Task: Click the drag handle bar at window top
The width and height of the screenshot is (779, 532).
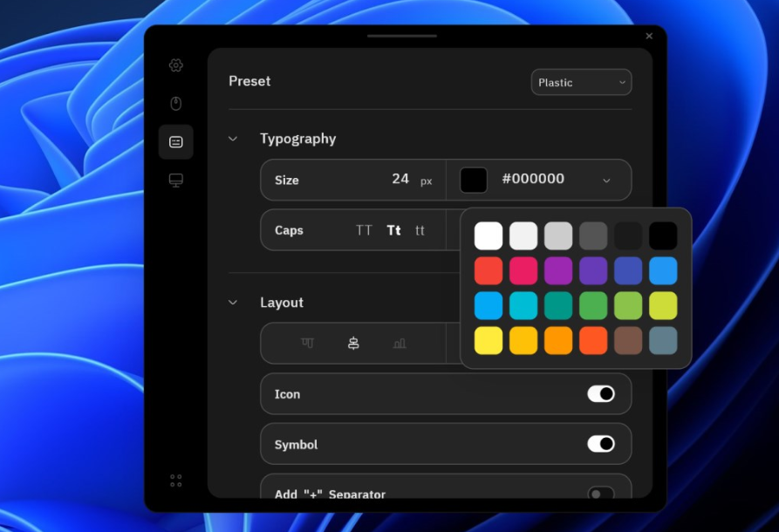Action: 402,36
